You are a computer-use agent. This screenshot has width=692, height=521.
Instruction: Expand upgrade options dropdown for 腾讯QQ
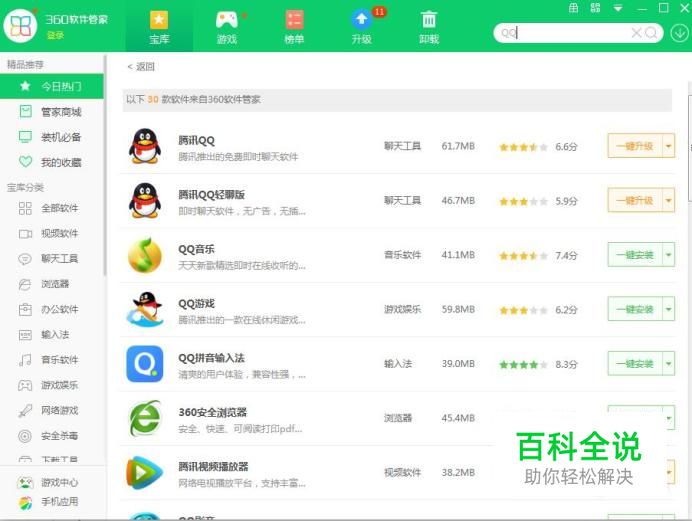point(669,146)
